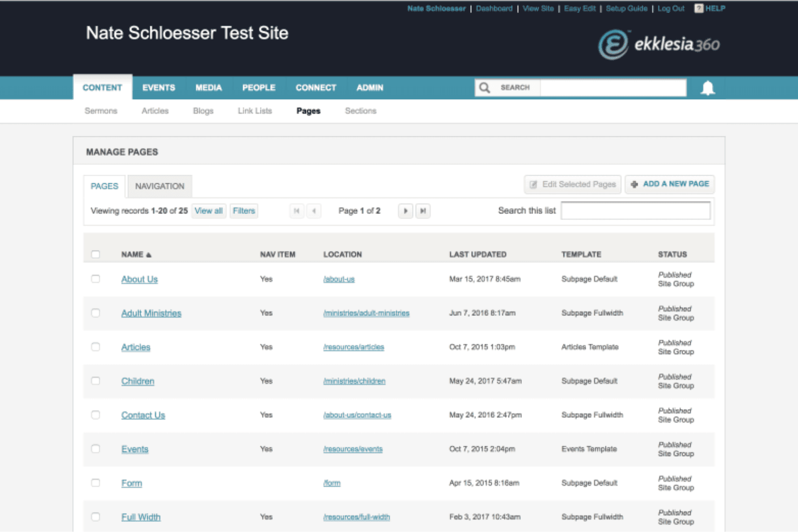The width and height of the screenshot is (798, 532).
Task: Sort table by the NAME column
Action: [136, 254]
